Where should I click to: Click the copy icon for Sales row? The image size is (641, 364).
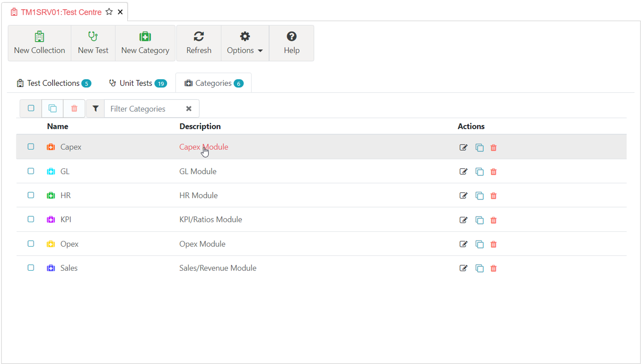click(479, 268)
